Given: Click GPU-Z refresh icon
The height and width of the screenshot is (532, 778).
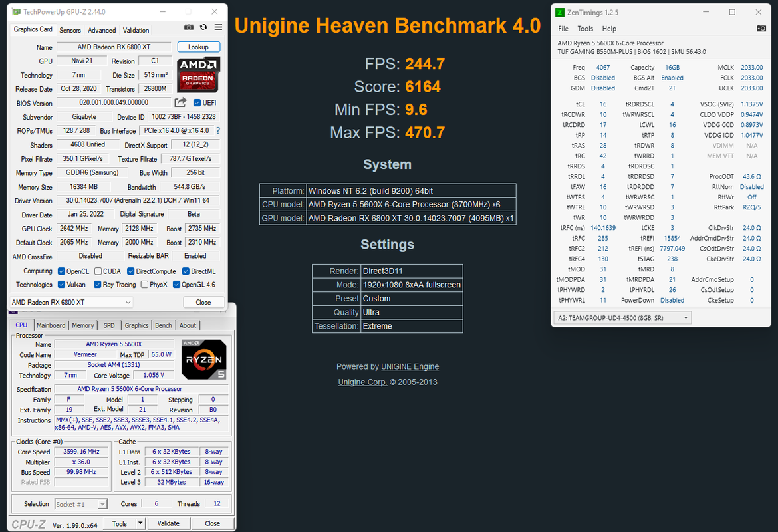Looking at the screenshot, I should point(203,27).
